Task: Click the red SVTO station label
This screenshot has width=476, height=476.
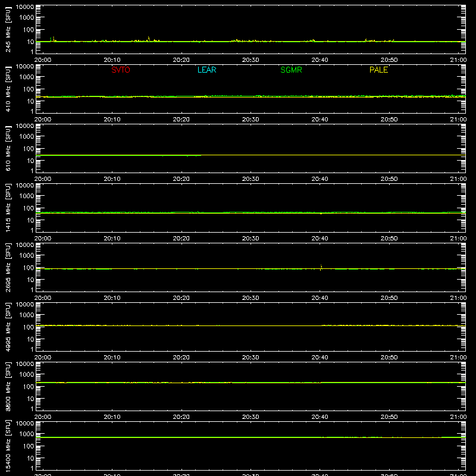Action: click(x=121, y=70)
